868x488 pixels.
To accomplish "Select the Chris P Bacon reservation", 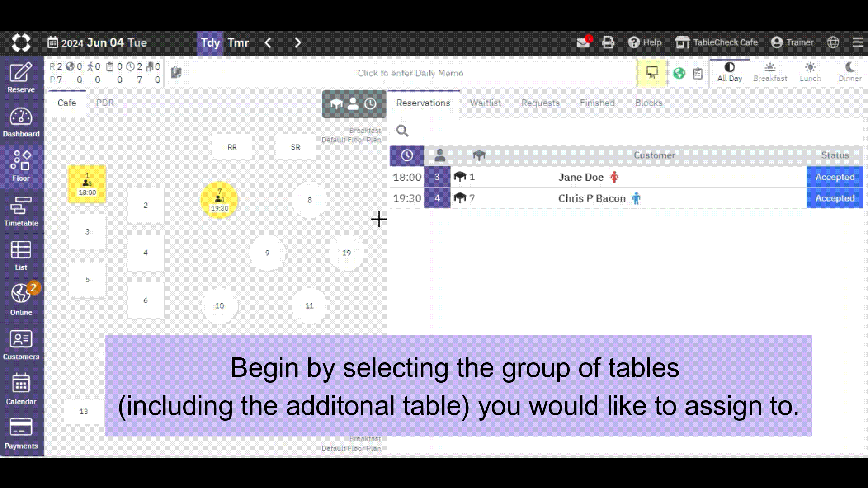I will 626,198.
